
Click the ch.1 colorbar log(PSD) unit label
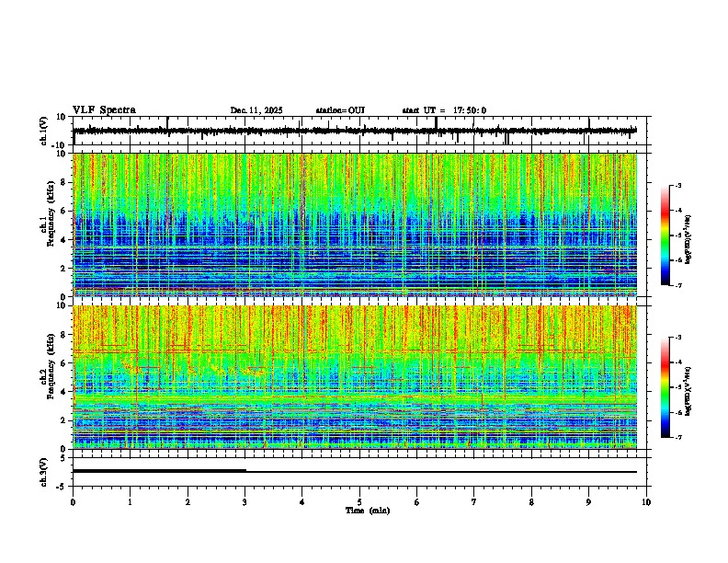[x=688, y=240]
